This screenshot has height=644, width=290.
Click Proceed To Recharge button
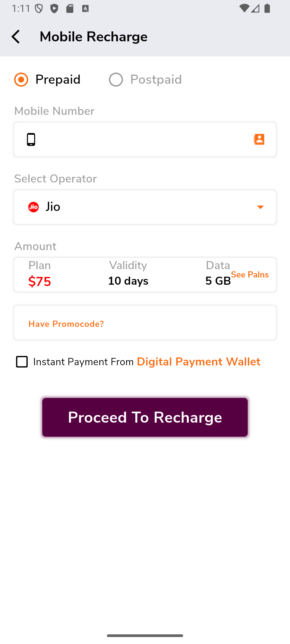[x=145, y=417]
